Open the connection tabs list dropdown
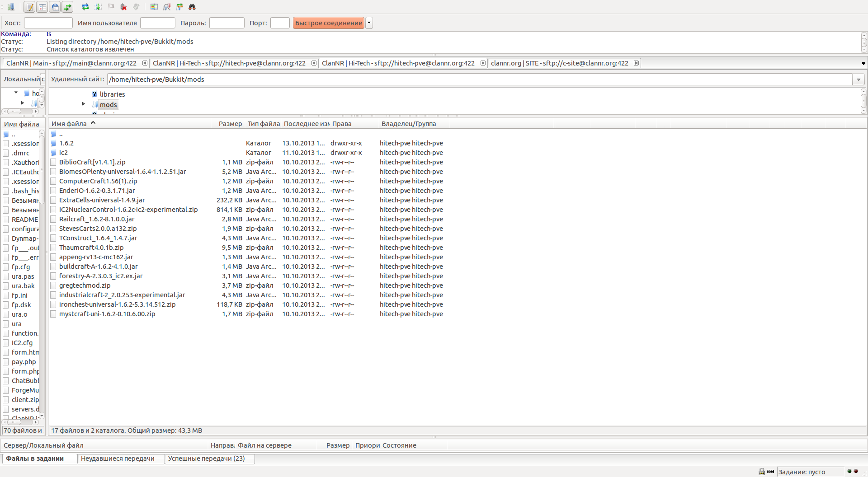The image size is (868, 477). point(863,64)
